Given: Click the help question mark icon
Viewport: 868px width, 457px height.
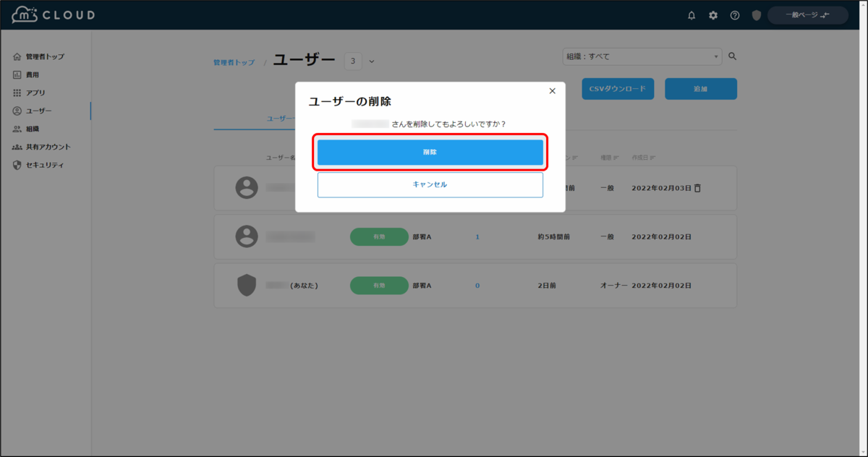Looking at the screenshot, I should click(x=735, y=14).
